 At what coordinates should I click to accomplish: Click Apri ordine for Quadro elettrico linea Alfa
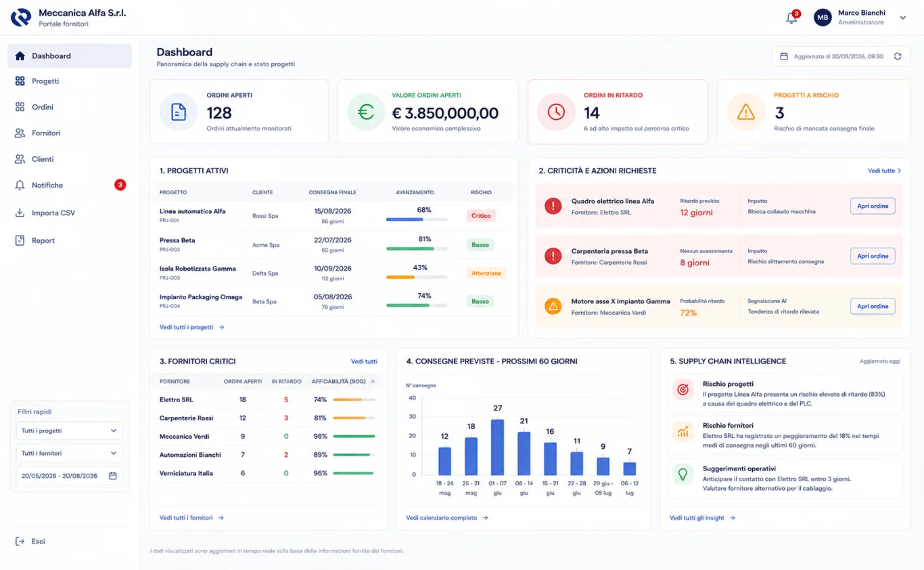[873, 206]
